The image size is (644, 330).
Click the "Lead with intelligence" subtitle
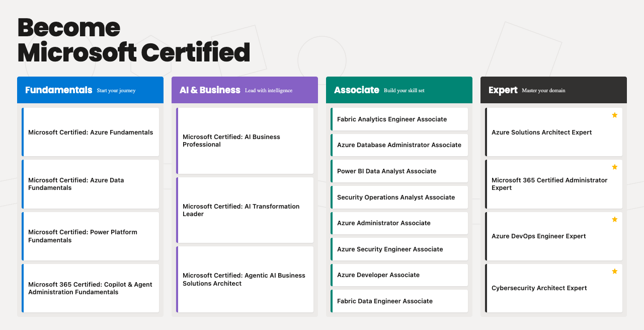click(x=269, y=91)
